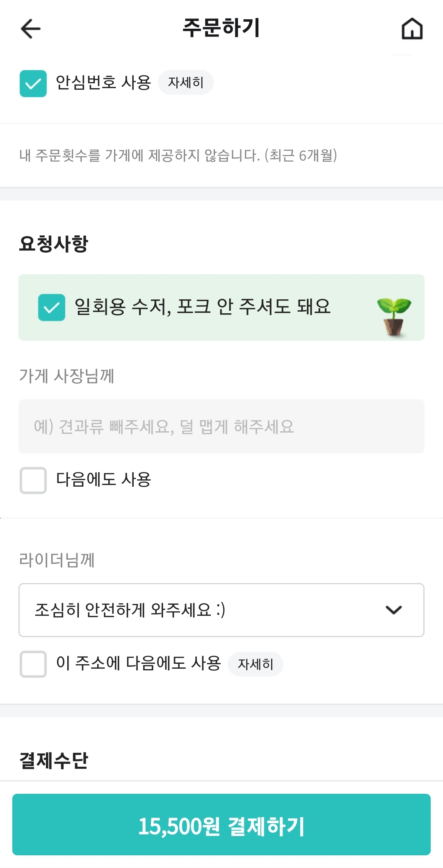Check the 이 주소에 다음에도 사용 box
443x868 pixels.
click(33, 664)
